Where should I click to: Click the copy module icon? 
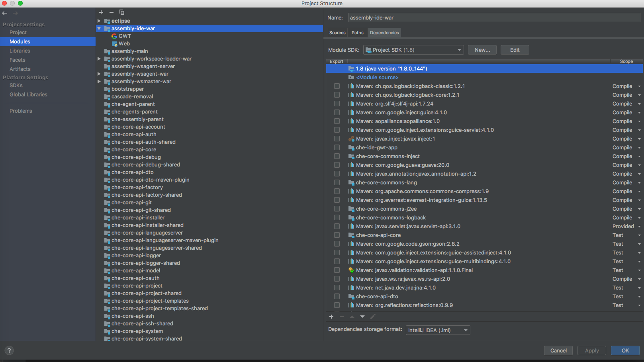(122, 12)
